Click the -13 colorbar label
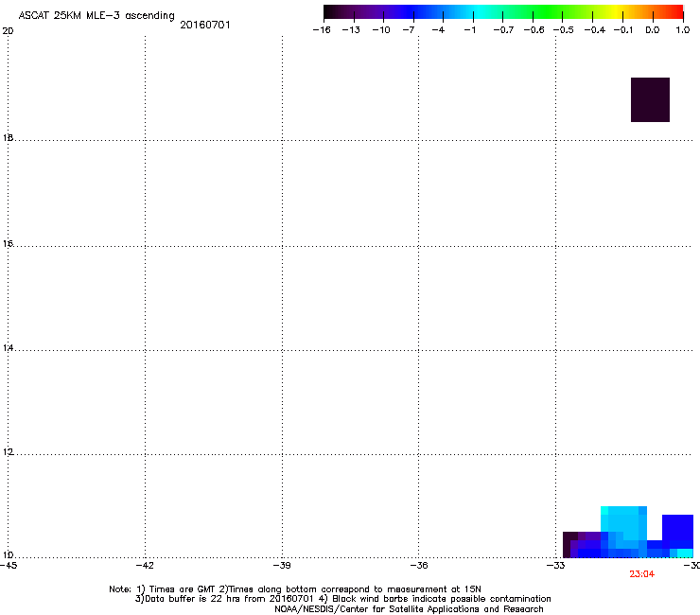700x615 pixels. 351,30
